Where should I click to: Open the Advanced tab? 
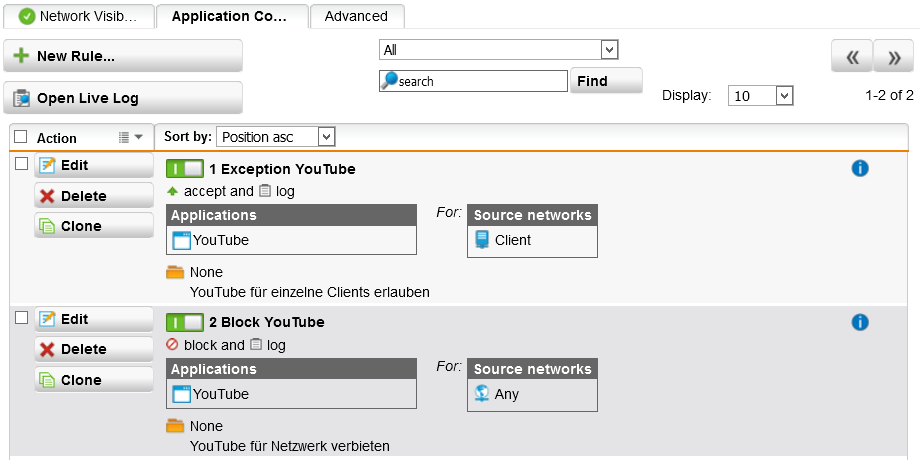[356, 16]
